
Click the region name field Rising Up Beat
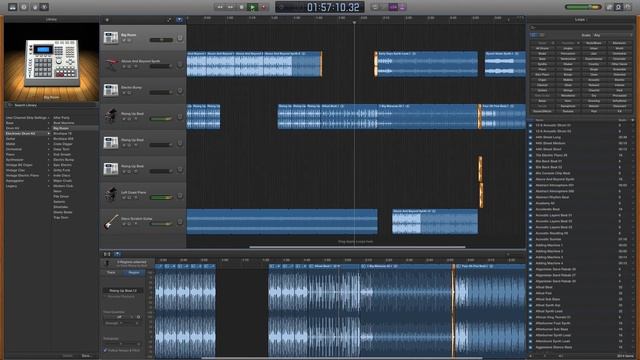click(x=123, y=291)
